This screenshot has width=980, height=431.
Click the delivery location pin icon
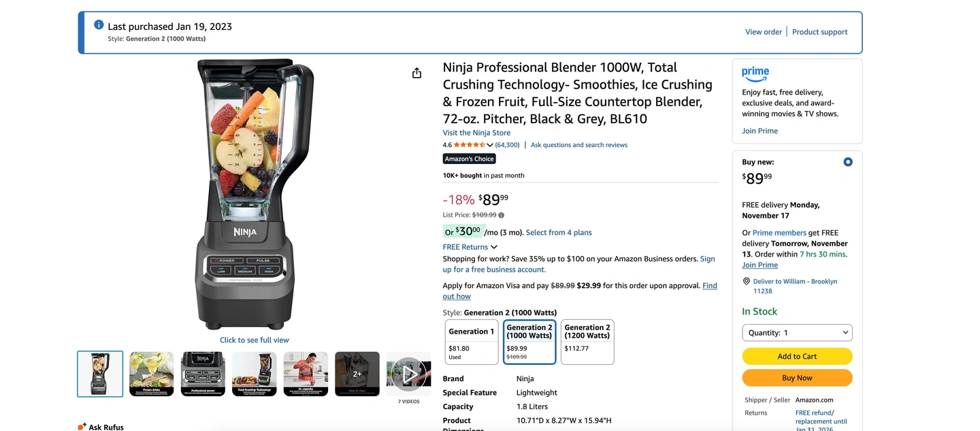tap(746, 281)
